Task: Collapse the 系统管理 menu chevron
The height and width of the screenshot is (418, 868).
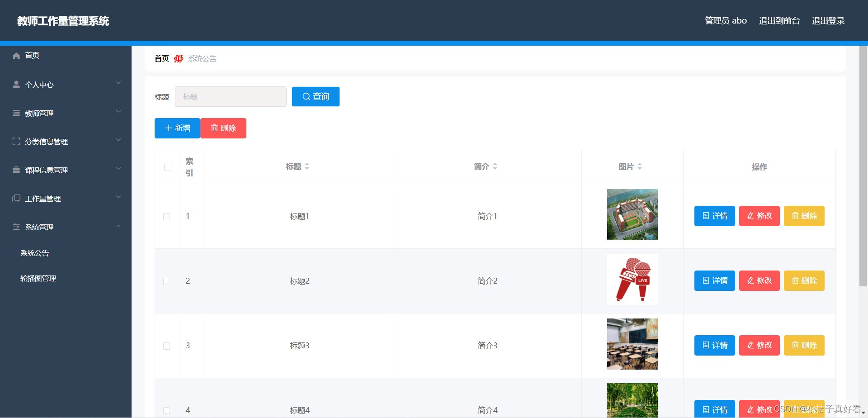Action: 118,226
